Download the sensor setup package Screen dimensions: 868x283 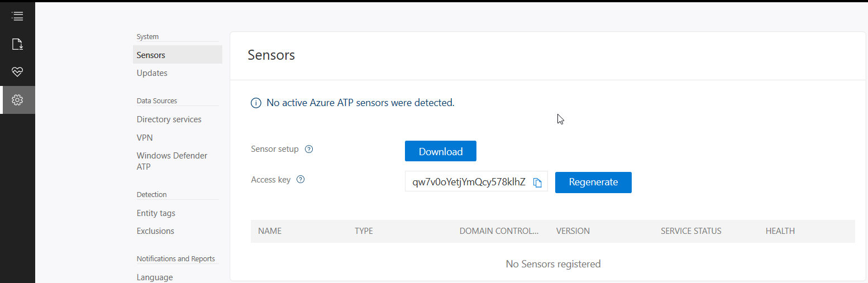440,151
